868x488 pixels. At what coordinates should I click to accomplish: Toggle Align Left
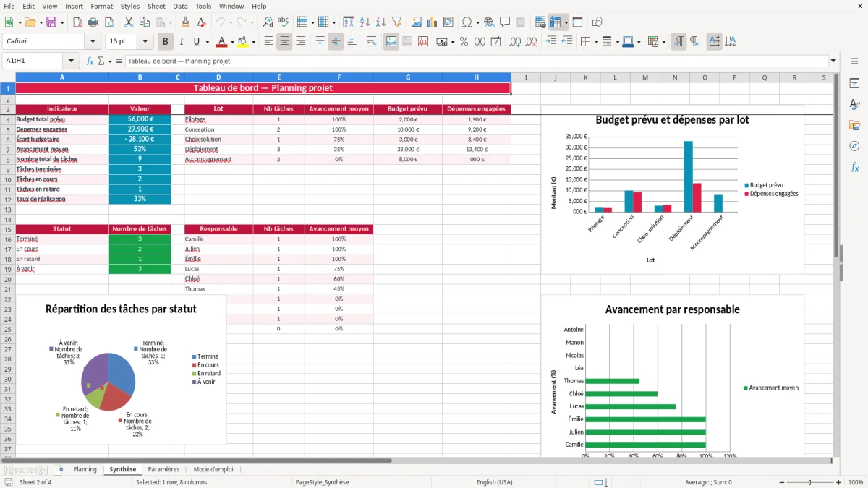pos(269,42)
